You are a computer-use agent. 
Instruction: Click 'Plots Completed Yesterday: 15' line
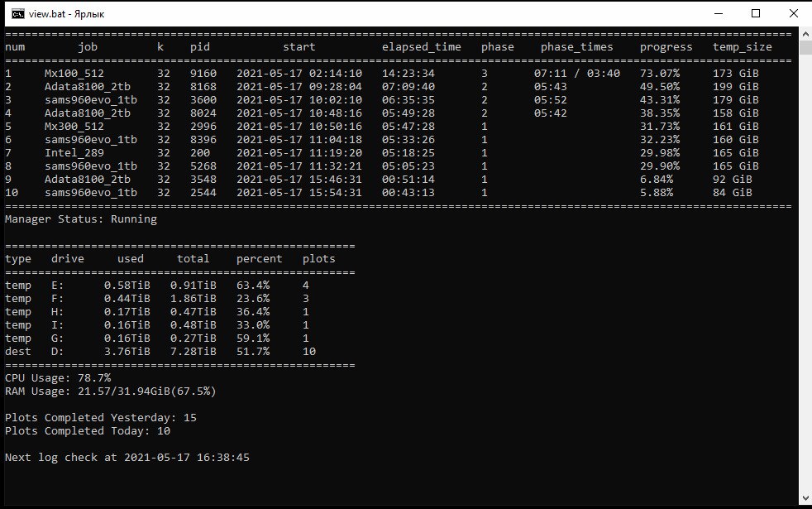tap(101, 418)
